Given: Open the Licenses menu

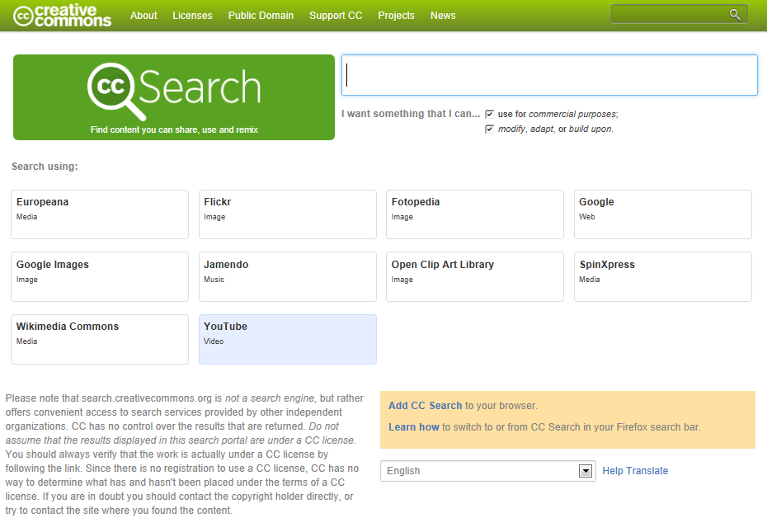Looking at the screenshot, I should 192,16.
